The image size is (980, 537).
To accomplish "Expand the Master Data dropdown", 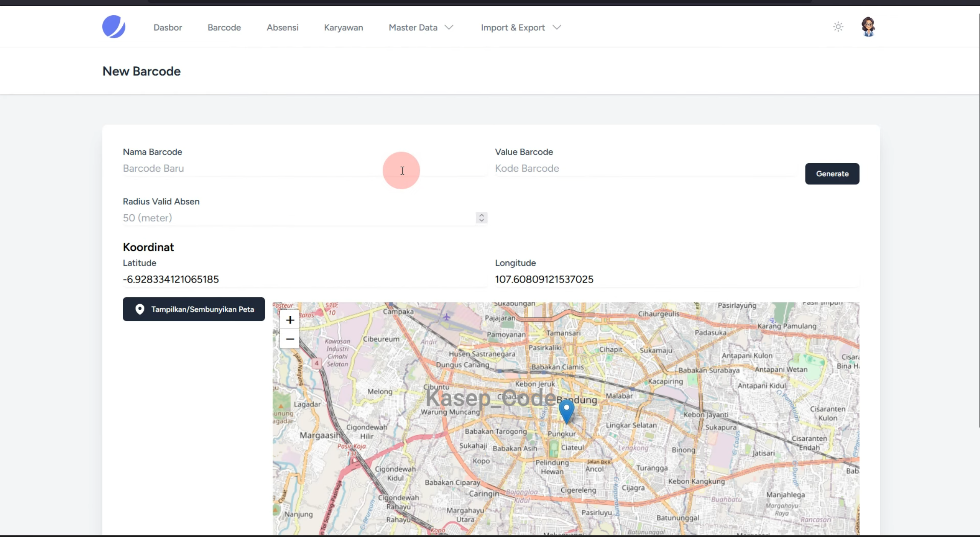I will tap(421, 28).
